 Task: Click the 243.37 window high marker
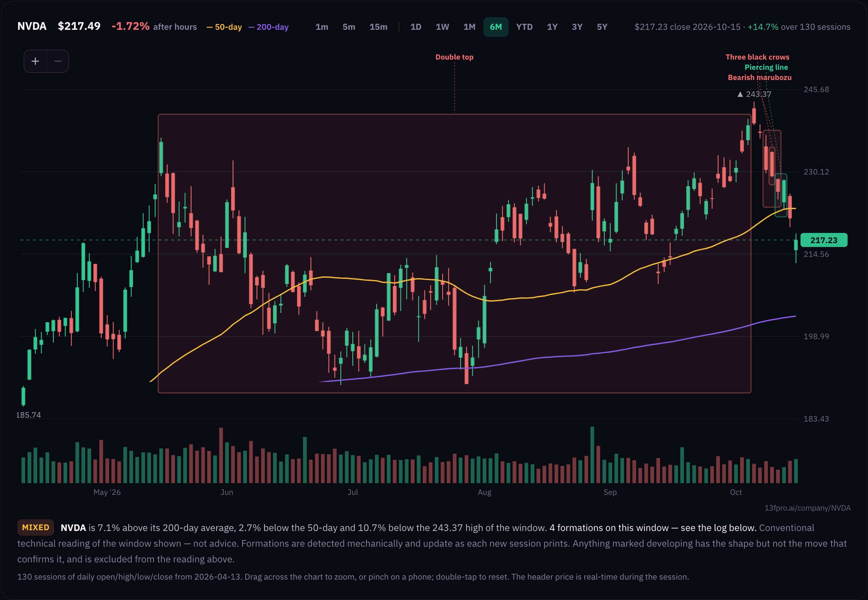pyautogui.click(x=754, y=94)
